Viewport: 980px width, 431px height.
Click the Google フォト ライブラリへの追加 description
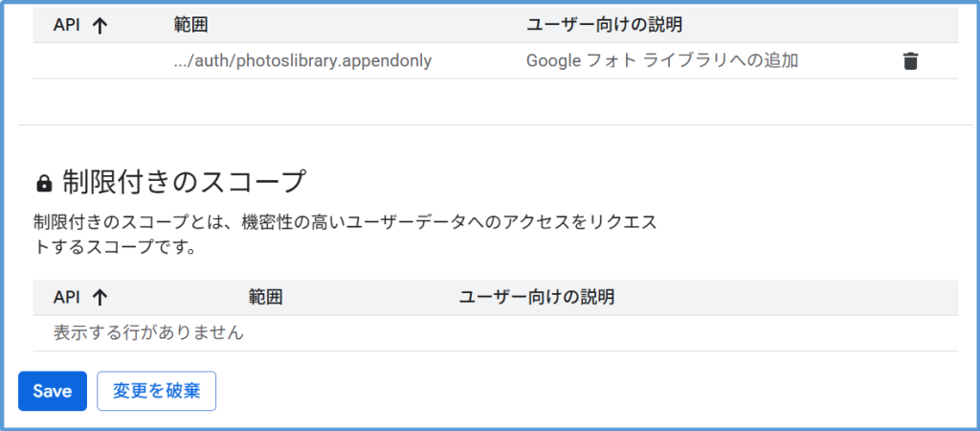662,61
